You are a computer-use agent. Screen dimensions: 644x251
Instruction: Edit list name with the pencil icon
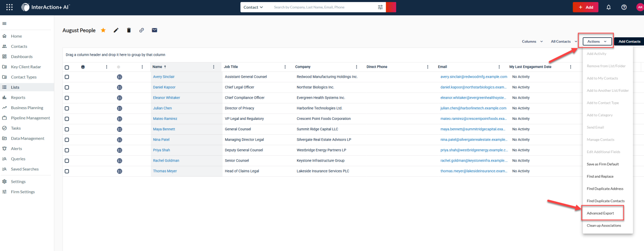(x=116, y=30)
